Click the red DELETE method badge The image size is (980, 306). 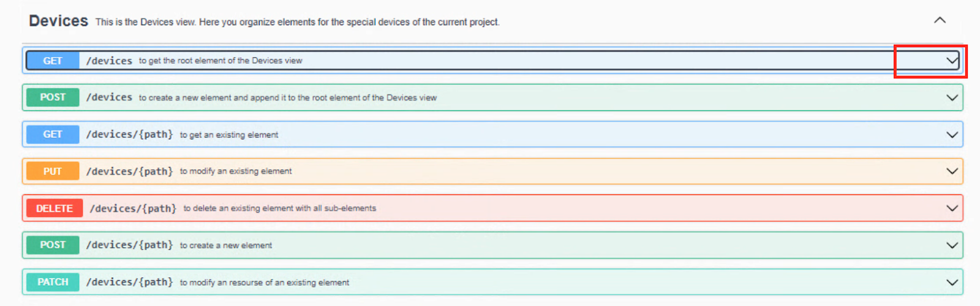(x=55, y=208)
